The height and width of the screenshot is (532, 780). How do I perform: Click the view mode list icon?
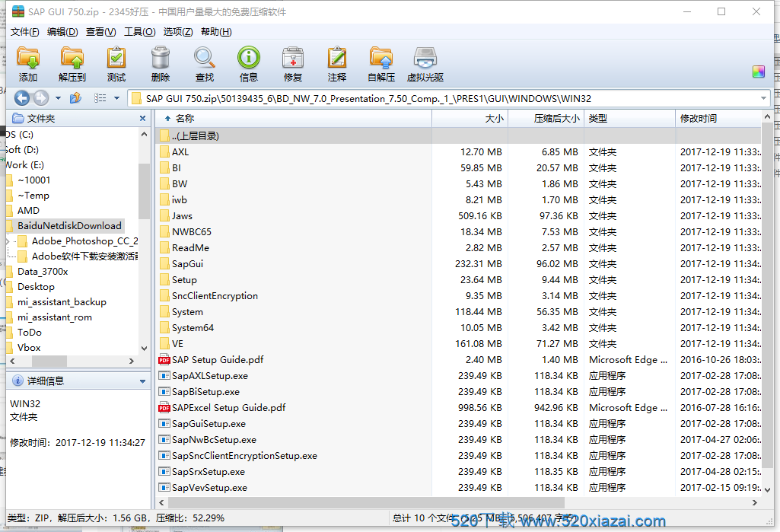(x=100, y=98)
